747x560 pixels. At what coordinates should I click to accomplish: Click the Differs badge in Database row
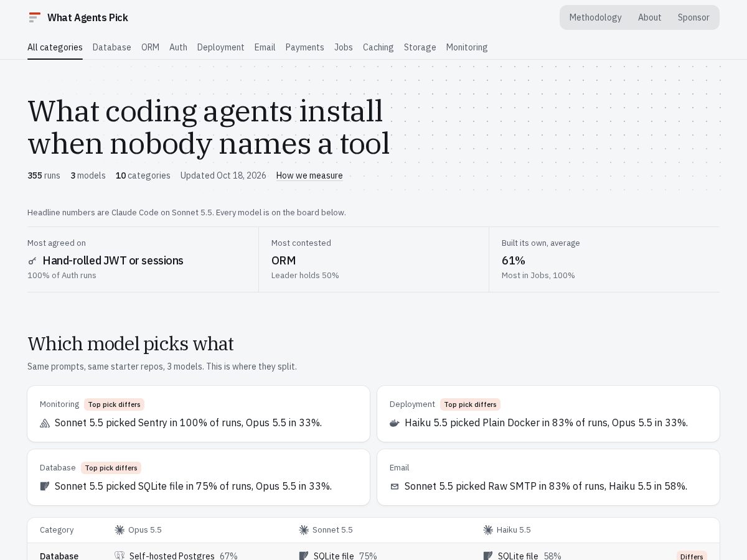(692, 556)
